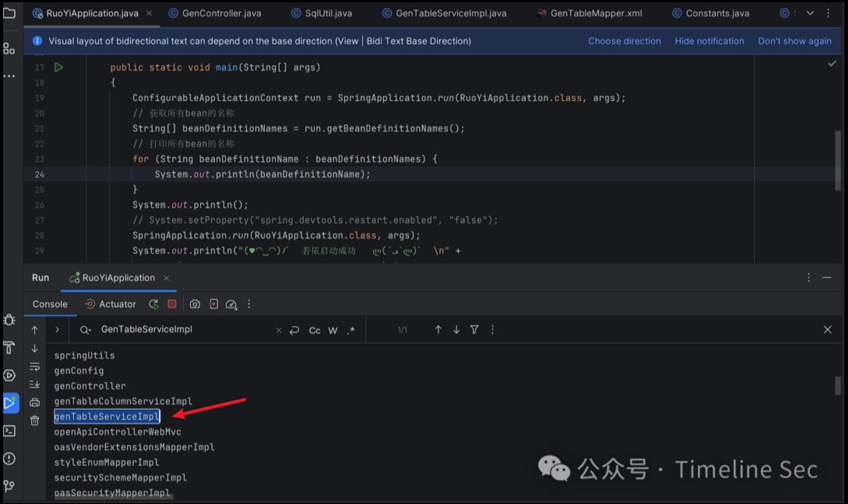Image resolution: width=848 pixels, height=504 pixels.
Task: Open the Build hammer tool window
Action: pos(9,348)
